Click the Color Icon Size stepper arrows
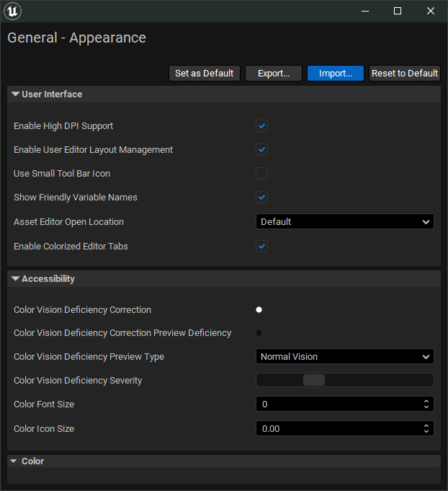 [x=426, y=429]
